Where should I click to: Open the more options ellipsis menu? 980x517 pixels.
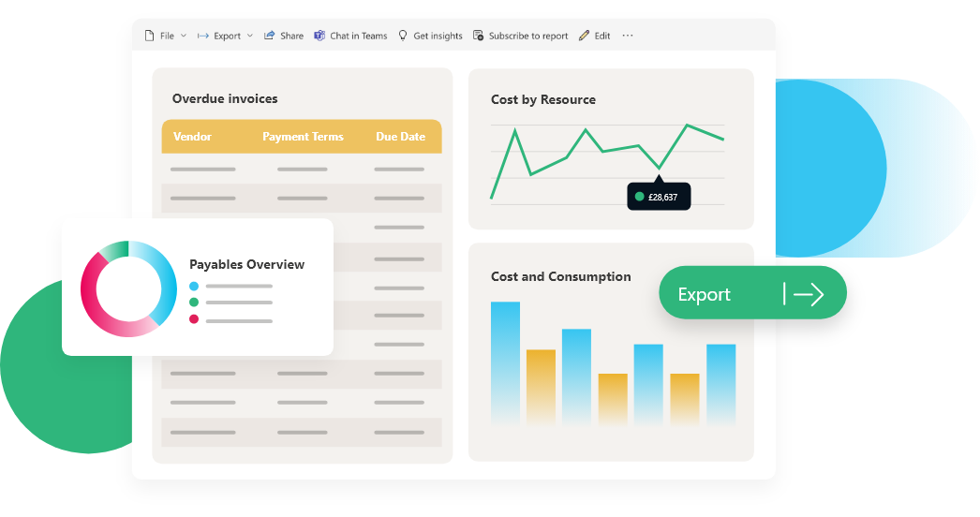point(628,36)
